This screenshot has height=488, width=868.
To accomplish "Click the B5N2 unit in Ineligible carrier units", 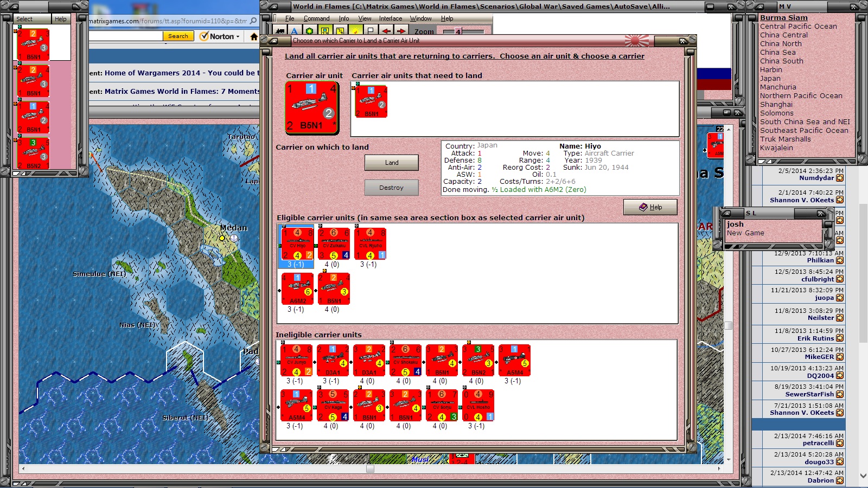I will (478, 361).
